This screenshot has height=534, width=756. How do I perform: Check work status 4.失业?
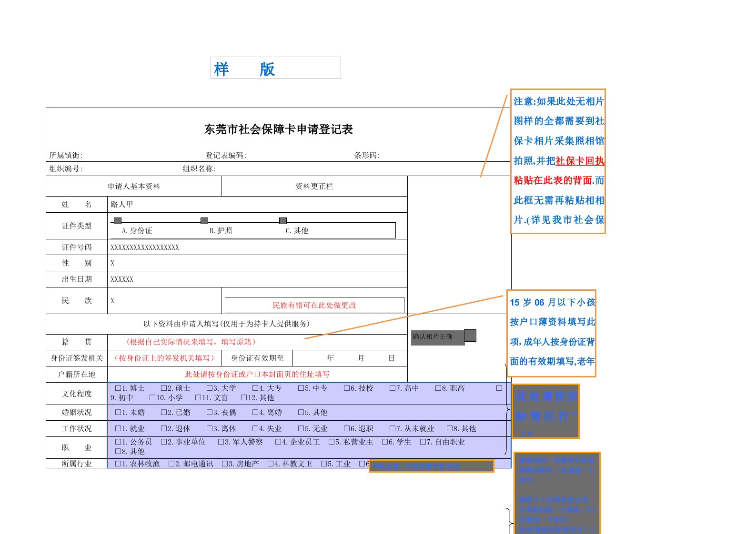[x=255, y=429]
